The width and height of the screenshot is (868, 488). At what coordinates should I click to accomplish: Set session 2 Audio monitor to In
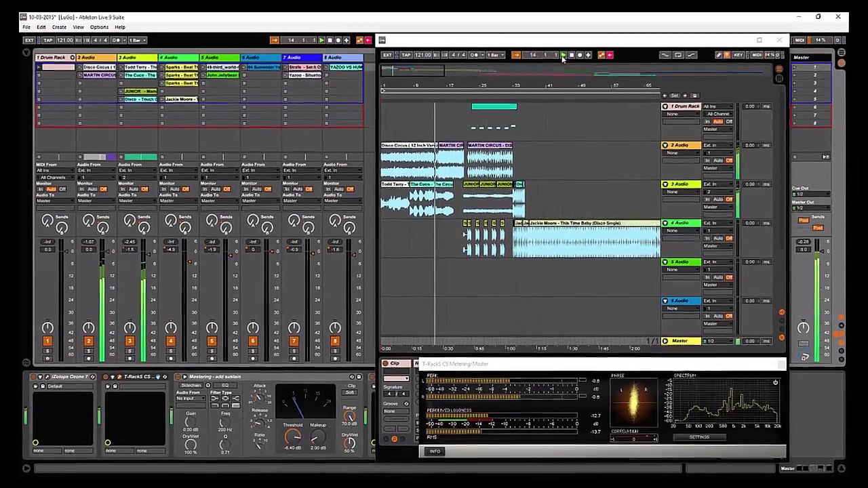point(81,189)
